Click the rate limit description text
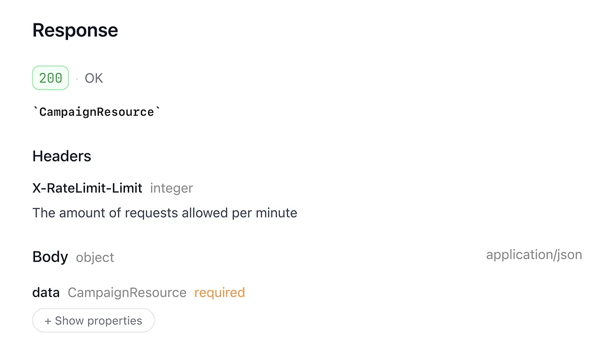616x364 pixels. tap(165, 213)
